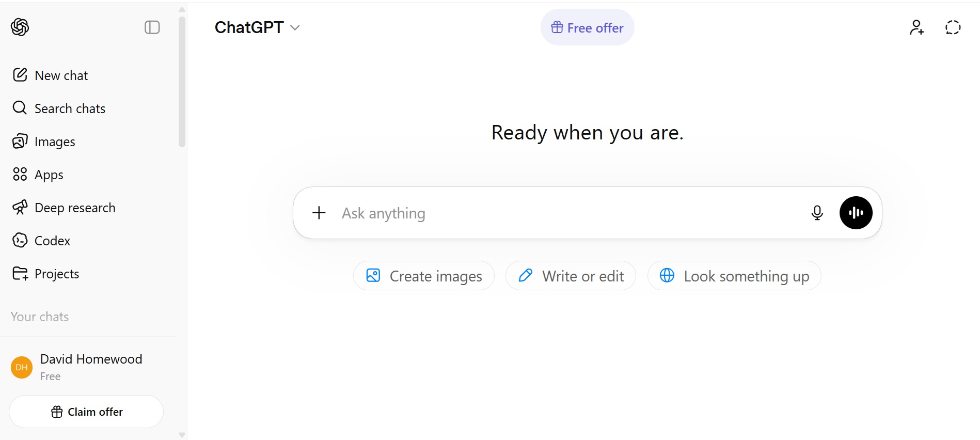Click into the Ask anything field
This screenshot has height=440, width=980.
[568, 213]
